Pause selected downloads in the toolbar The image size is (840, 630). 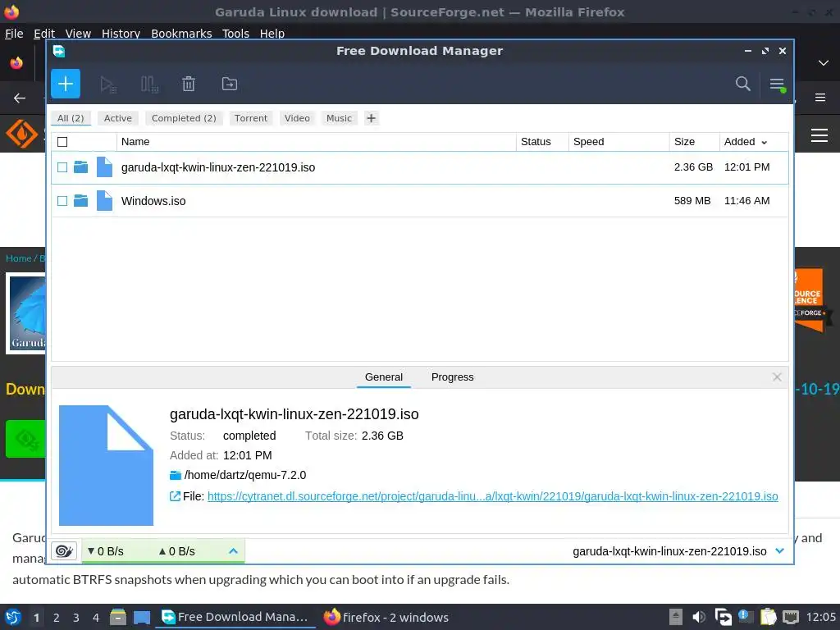[x=149, y=84]
